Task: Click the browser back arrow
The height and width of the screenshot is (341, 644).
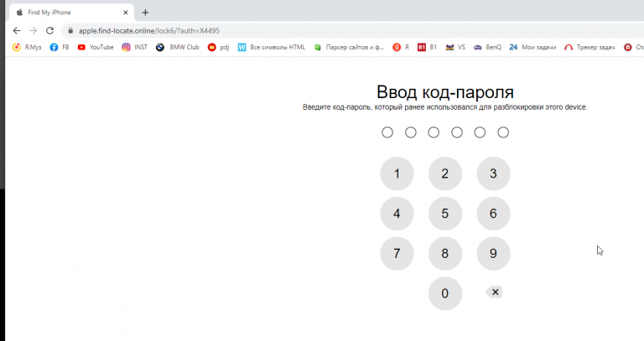Action: (16, 30)
